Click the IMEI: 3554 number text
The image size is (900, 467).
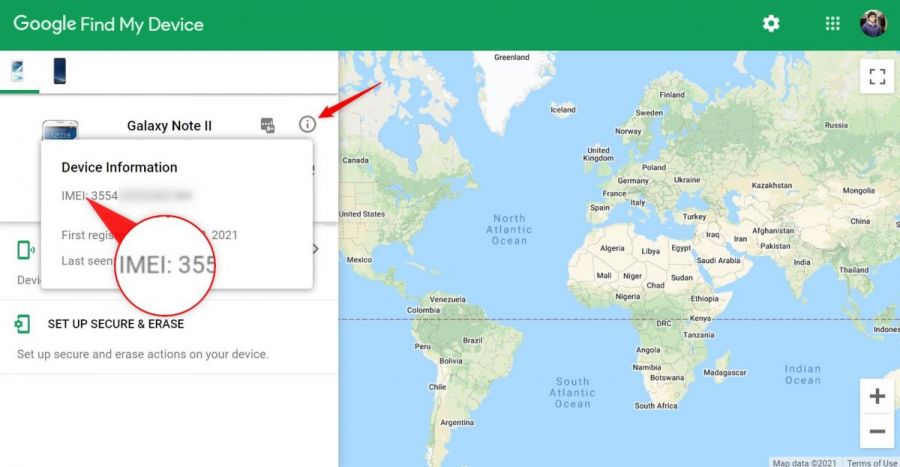(90, 196)
